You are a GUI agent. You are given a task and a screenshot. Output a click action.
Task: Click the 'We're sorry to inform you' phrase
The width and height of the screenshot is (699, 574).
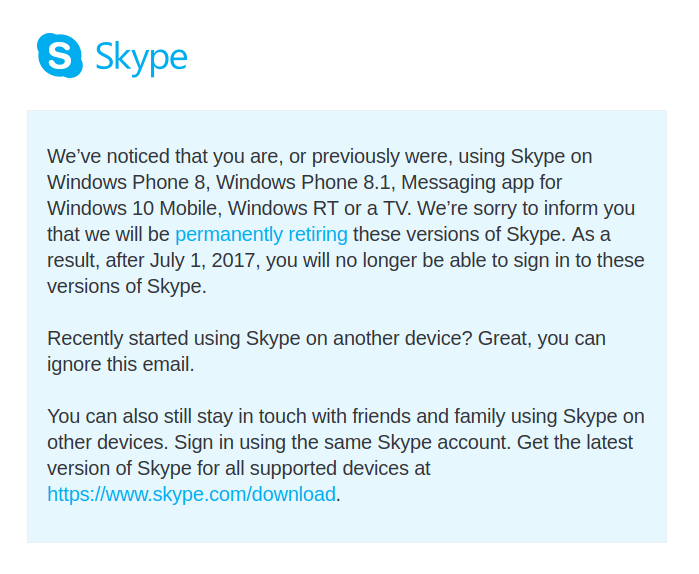point(526,209)
